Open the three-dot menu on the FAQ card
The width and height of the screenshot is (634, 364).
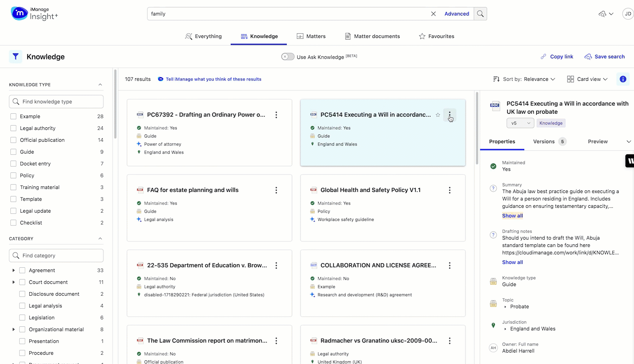tap(276, 190)
